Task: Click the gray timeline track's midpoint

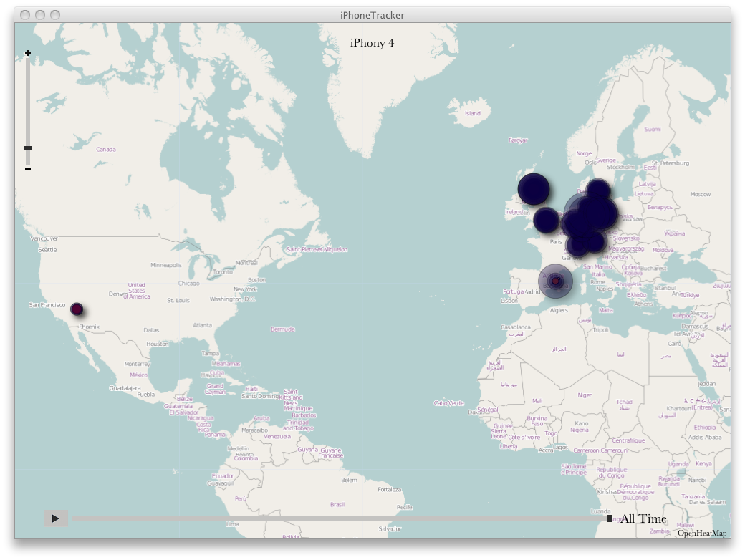Action: 340,518
